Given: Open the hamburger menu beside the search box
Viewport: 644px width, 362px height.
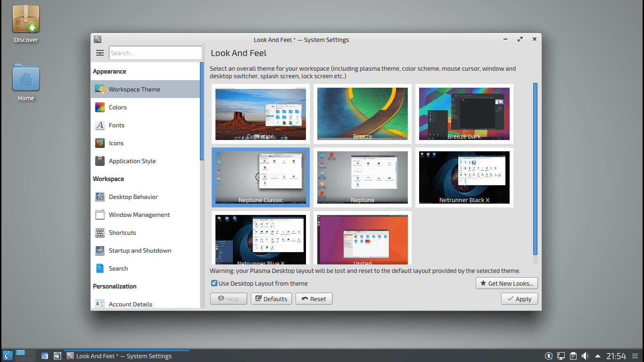Looking at the screenshot, I should (x=100, y=53).
